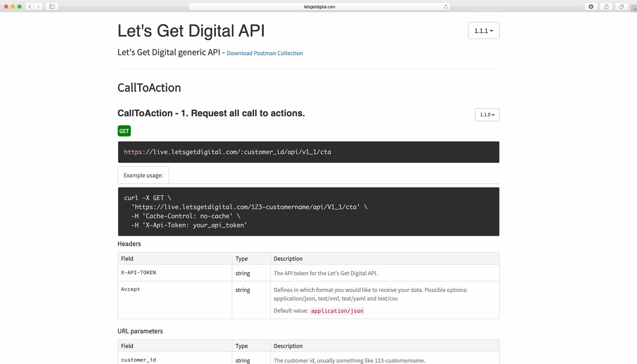Open the 1.1.1 API version dropdown

point(483,31)
